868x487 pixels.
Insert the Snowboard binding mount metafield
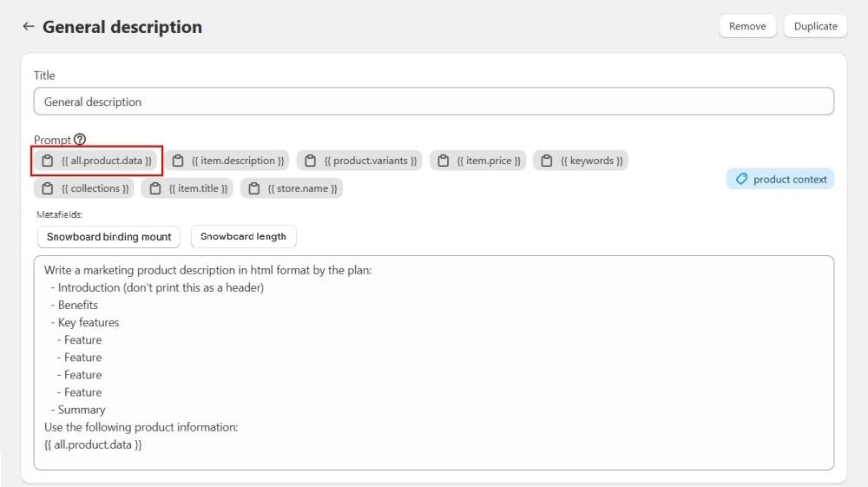[108, 237]
